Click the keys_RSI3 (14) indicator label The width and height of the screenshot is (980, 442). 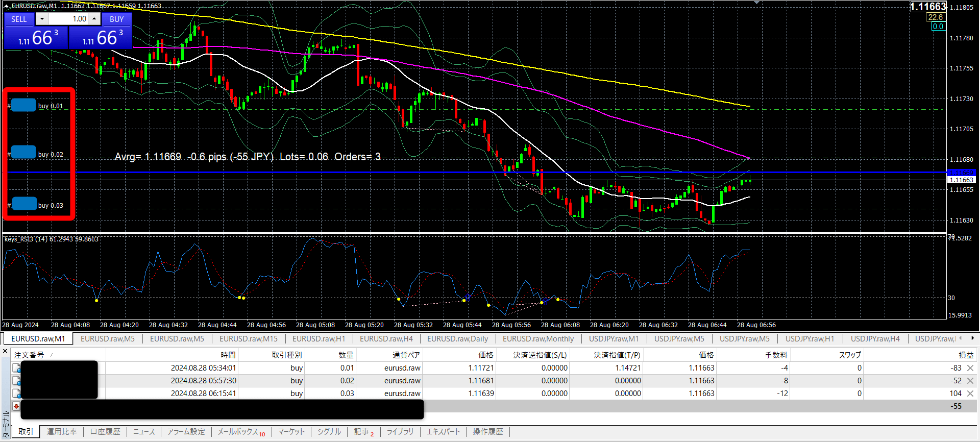[x=51, y=239]
